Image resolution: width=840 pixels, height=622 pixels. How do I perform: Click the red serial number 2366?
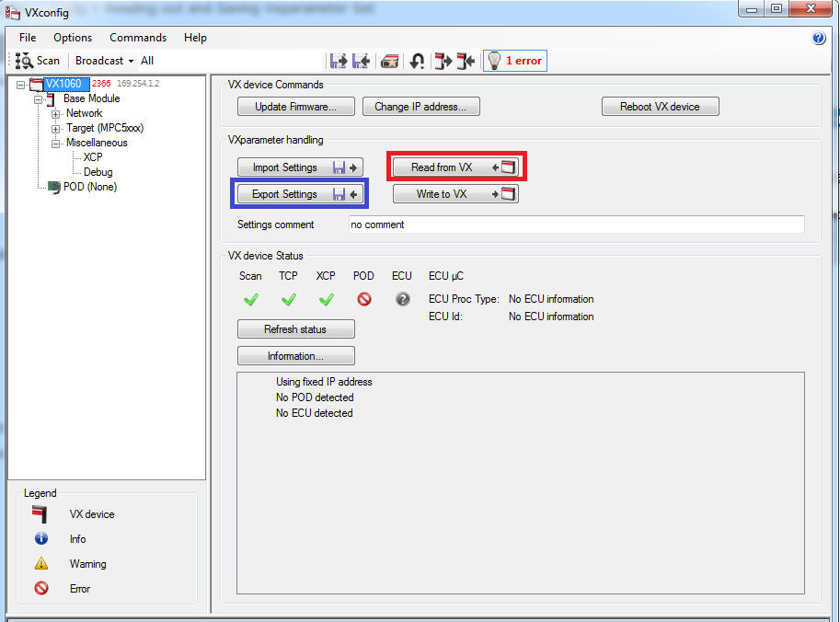(101, 84)
